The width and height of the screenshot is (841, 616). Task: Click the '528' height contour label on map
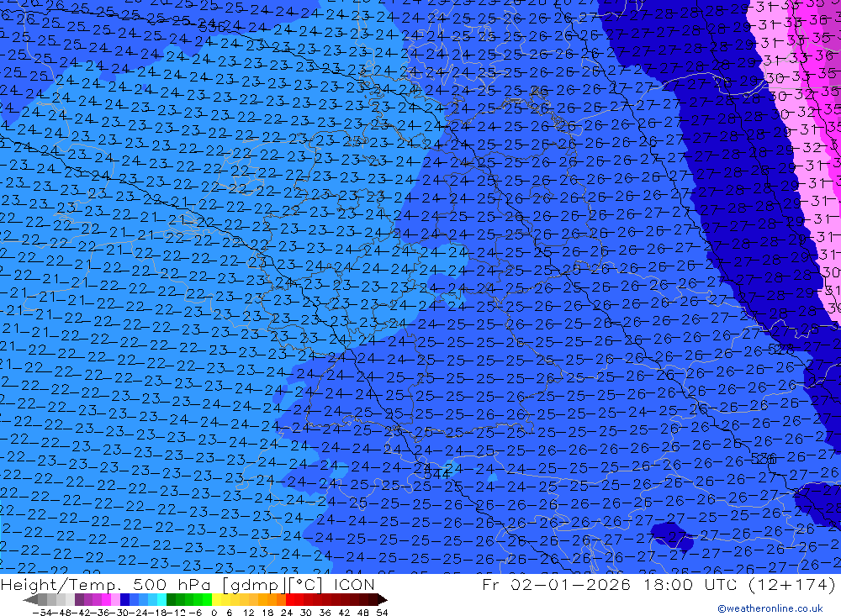click(x=781, y=350)
